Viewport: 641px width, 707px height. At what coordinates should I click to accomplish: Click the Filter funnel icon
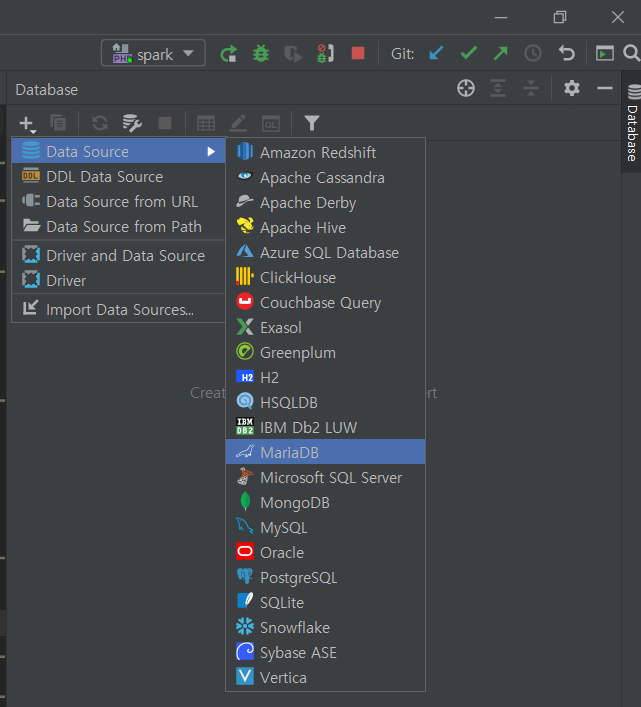click(x=312, y=123)
